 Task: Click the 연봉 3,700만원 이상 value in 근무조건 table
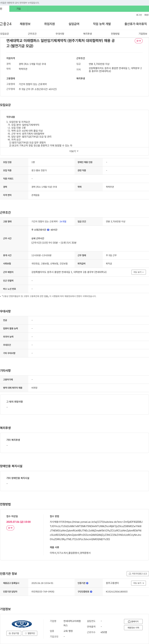point(115,222)
